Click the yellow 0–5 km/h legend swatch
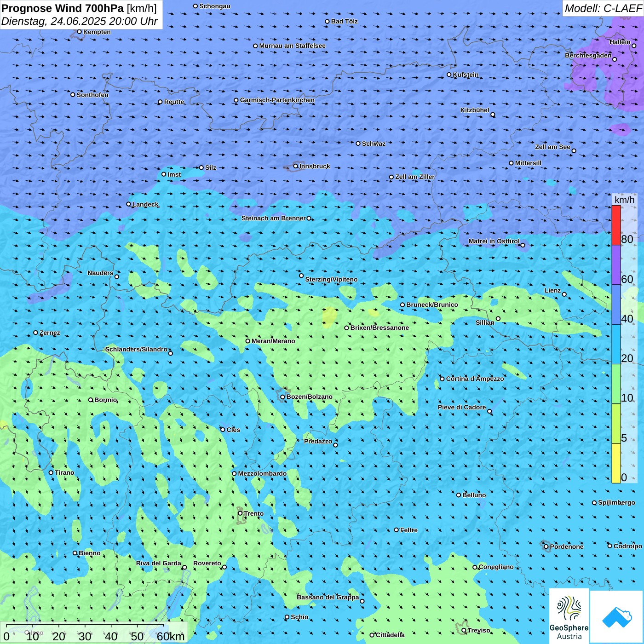Viewport: 644px width, 644px height. (616, 463)
